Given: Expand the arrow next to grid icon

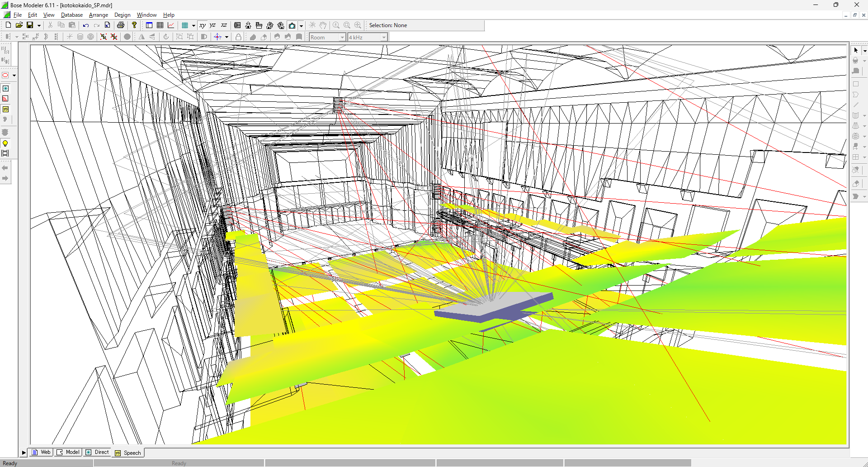Looking at the screenshot, I should [193, 26].
